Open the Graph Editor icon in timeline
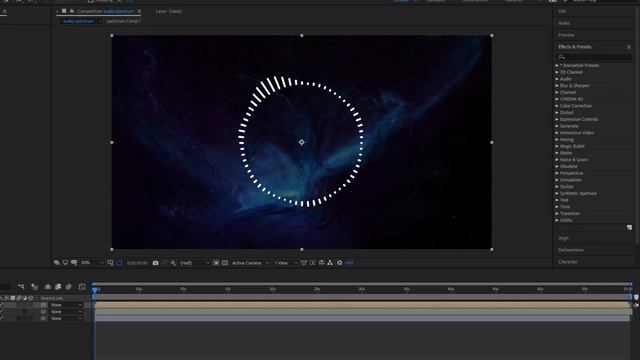 (x=82, y=287)
